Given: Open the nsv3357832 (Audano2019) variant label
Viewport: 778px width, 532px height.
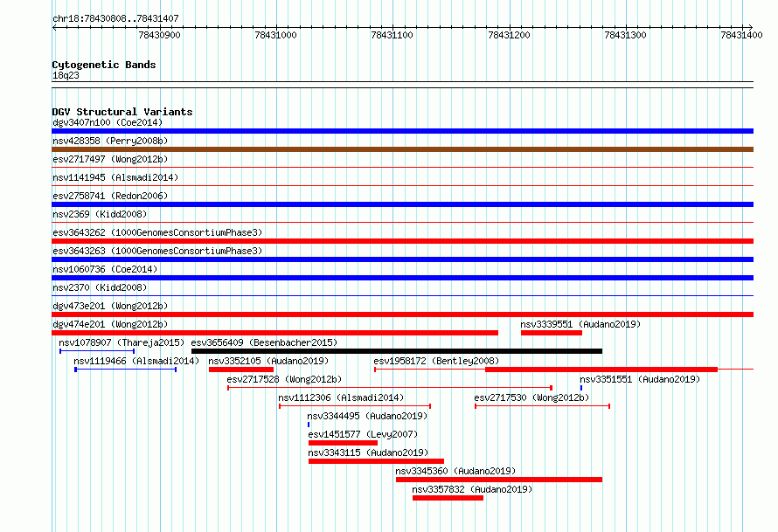Looking at the screenshot, I should pos(471,489).
